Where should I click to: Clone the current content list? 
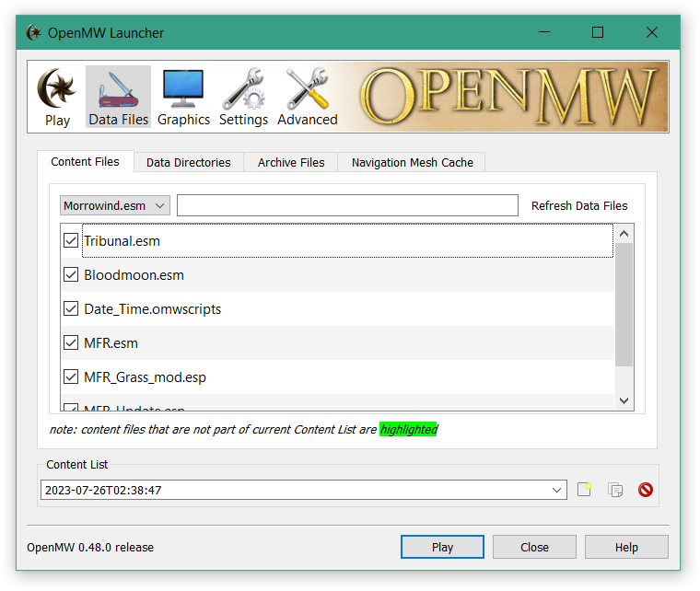pos(615,490)
